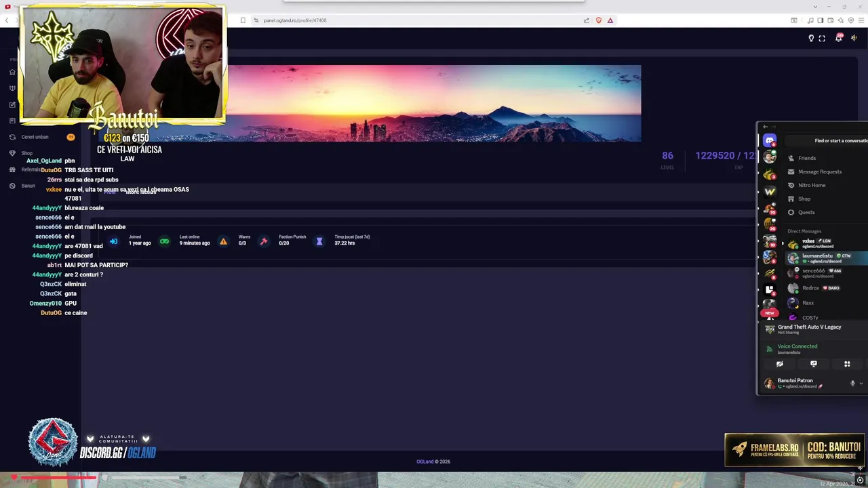868x488 pixels.
Task: Toggle camera button in Discord voice panel
Action: tap(780, 364)
